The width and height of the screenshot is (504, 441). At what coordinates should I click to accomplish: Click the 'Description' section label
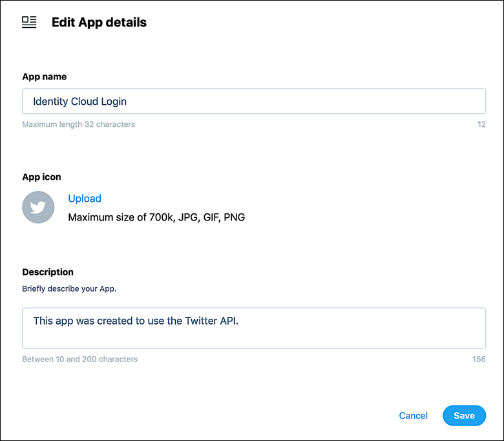(x=48, y=272)
